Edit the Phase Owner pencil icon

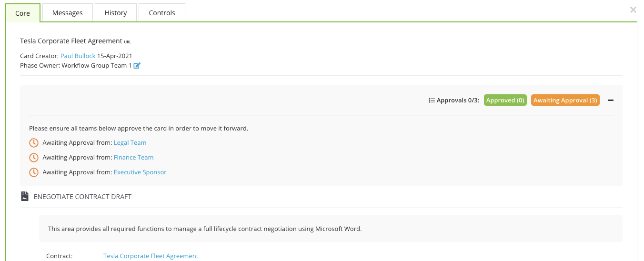[137, 66]
